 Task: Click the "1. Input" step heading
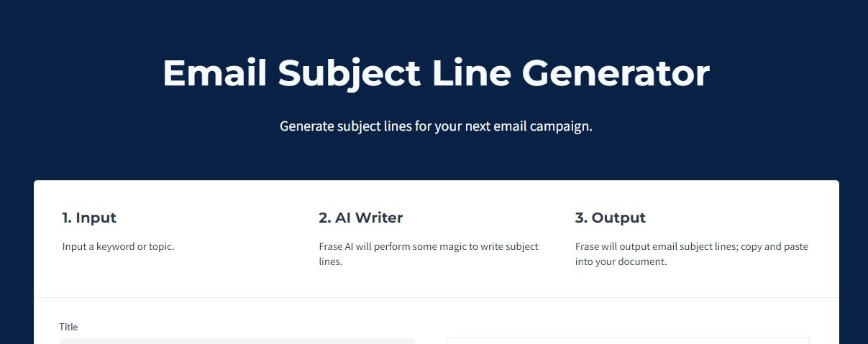click(89, 218)
